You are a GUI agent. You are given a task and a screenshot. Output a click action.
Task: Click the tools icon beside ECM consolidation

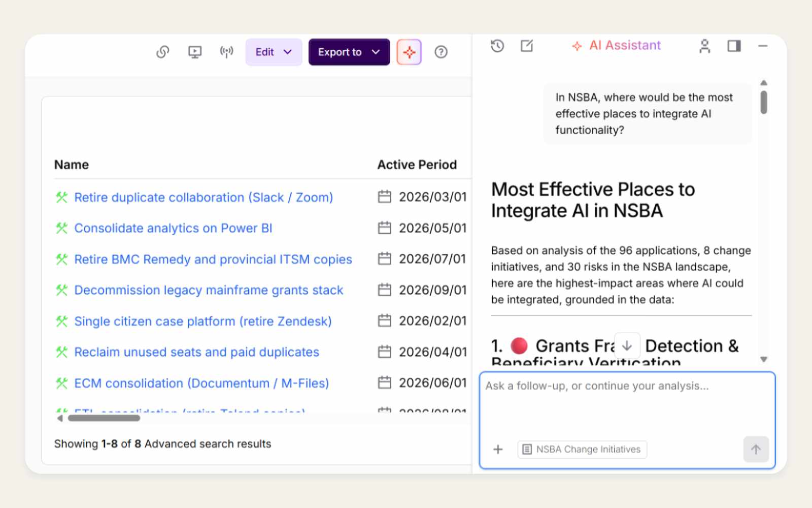click(x=61, y=383)
